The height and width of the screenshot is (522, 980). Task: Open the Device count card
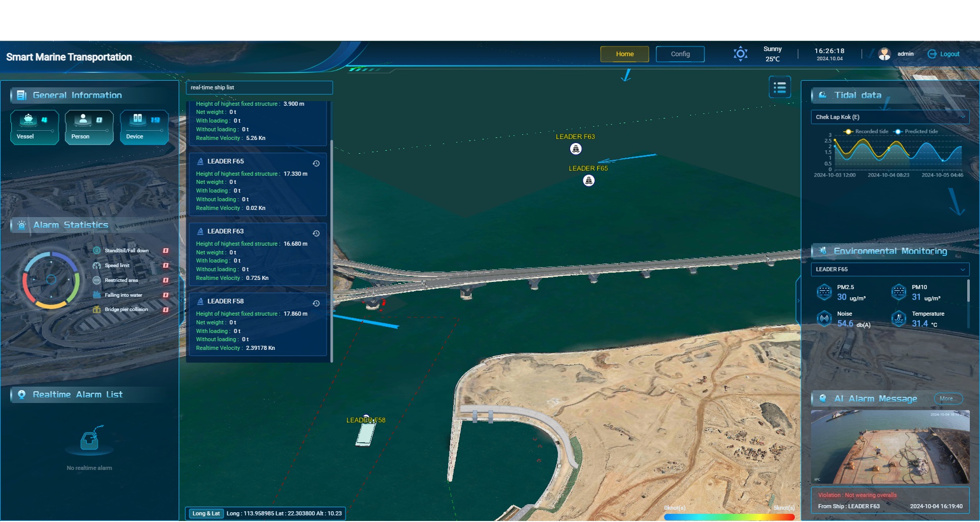tap(144, 127)
